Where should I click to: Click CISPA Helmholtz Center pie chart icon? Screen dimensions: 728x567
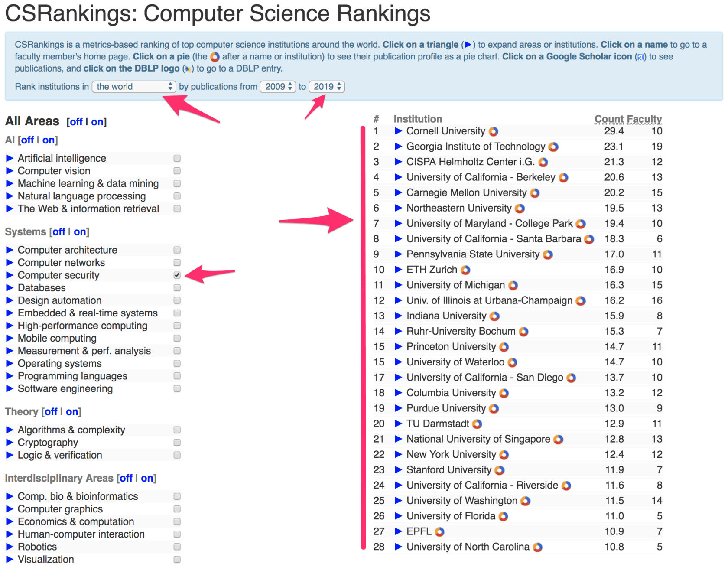tap(543, 162)
